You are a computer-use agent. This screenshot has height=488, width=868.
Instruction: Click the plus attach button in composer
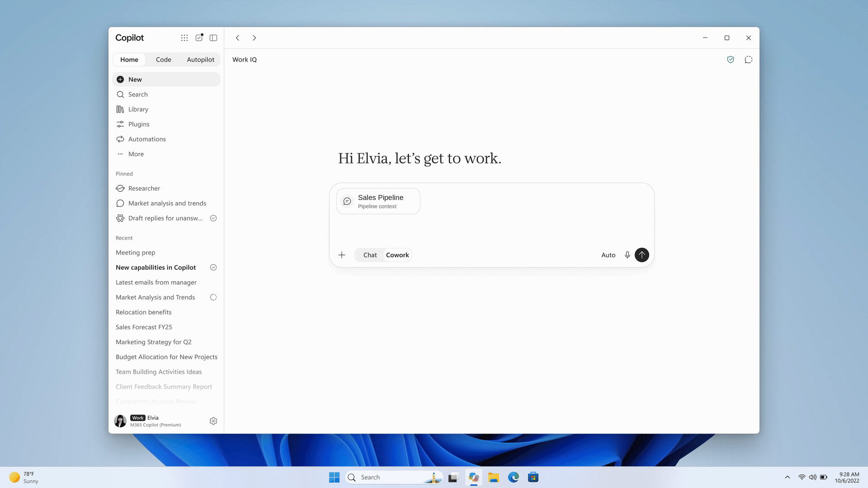pos(342,255)
